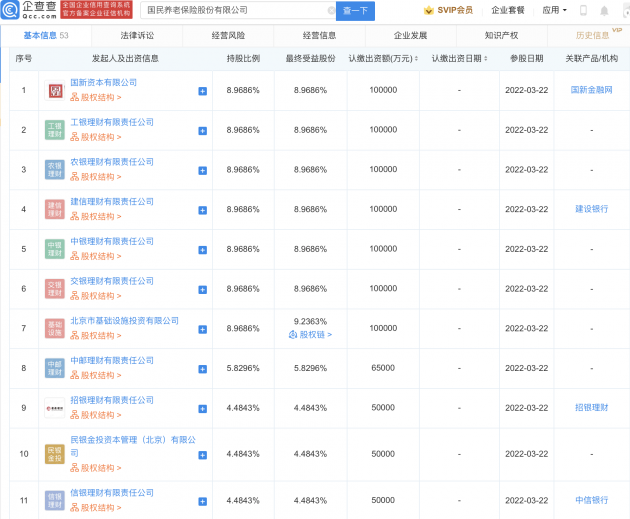The image size is (630, 519).
Task: Click the 65000 认缴出资额 cell
Action: pyautogui.click(x=383, y=368)
